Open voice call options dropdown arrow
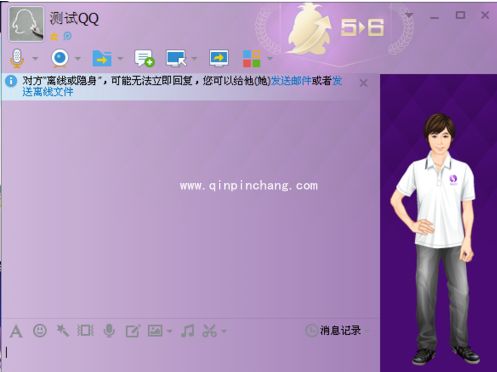The height and width of the screenshot is (372, 497). pos(35,59)
